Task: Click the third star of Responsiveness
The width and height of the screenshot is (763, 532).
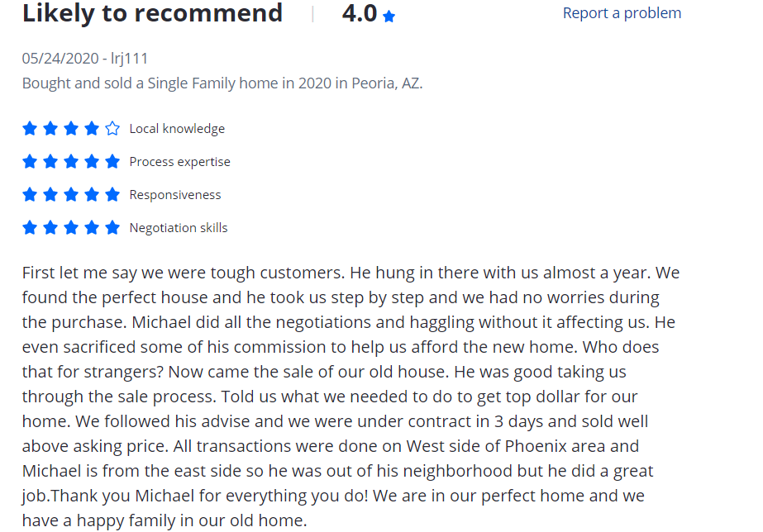Action: click(x=71, y=194)
